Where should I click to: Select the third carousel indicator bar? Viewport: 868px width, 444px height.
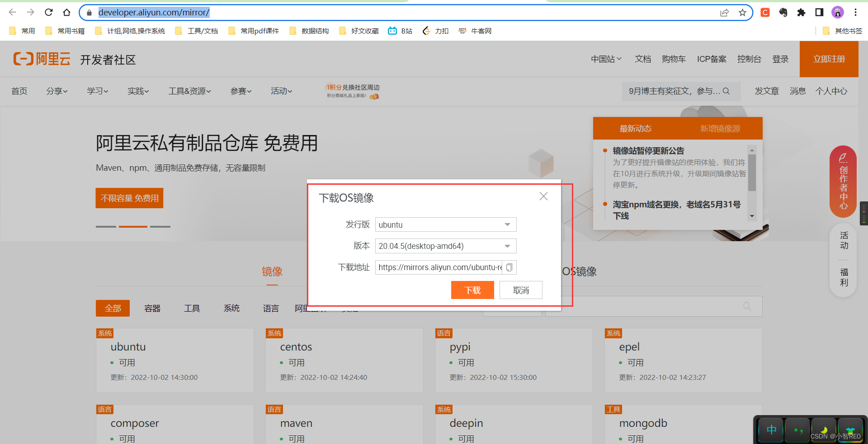[160, 226]
